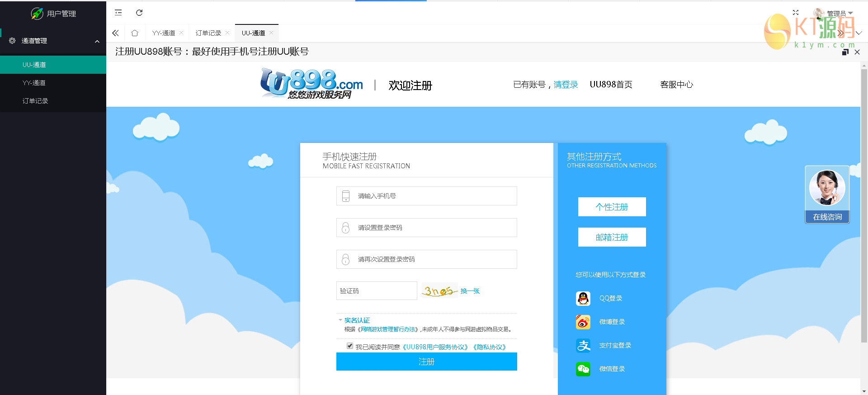Click the home tab icon
Image resolution: width=868 pixels, height=395 pixels.
click(x=135, y=33)
